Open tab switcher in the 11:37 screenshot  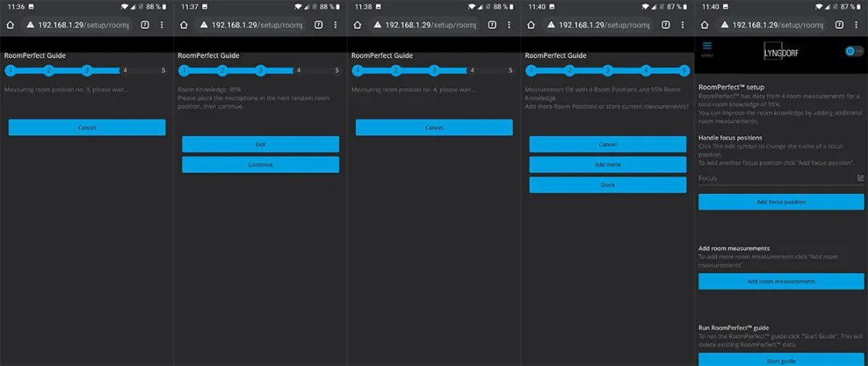(x=318, y=25)
